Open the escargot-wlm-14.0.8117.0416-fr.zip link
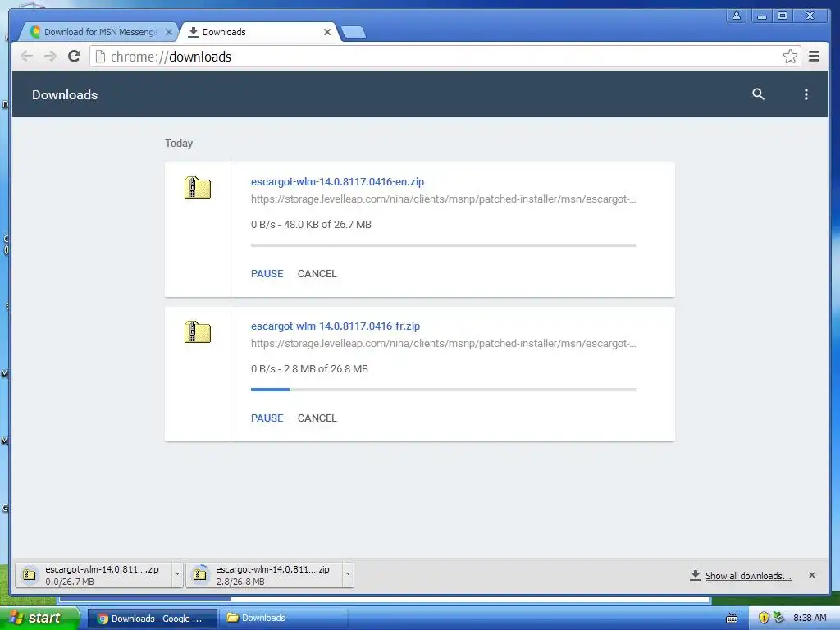Viewport: 840px width, 630px height. click(336, 326)
